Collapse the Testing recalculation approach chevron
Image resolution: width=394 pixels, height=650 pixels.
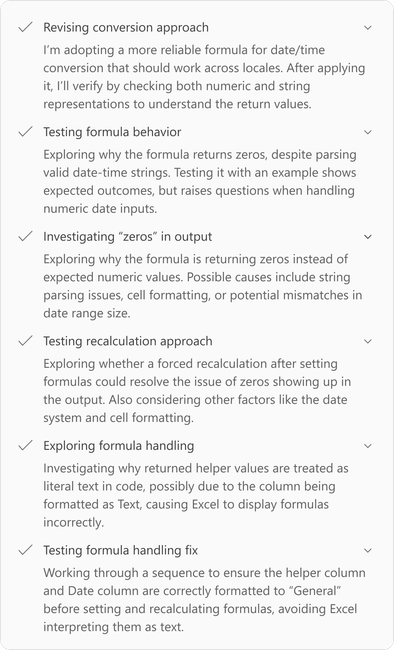(367, 341)
